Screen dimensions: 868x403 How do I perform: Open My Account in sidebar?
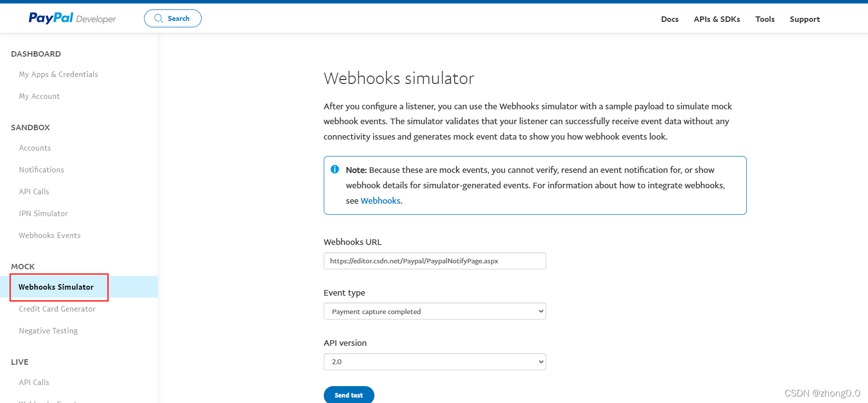39,96
